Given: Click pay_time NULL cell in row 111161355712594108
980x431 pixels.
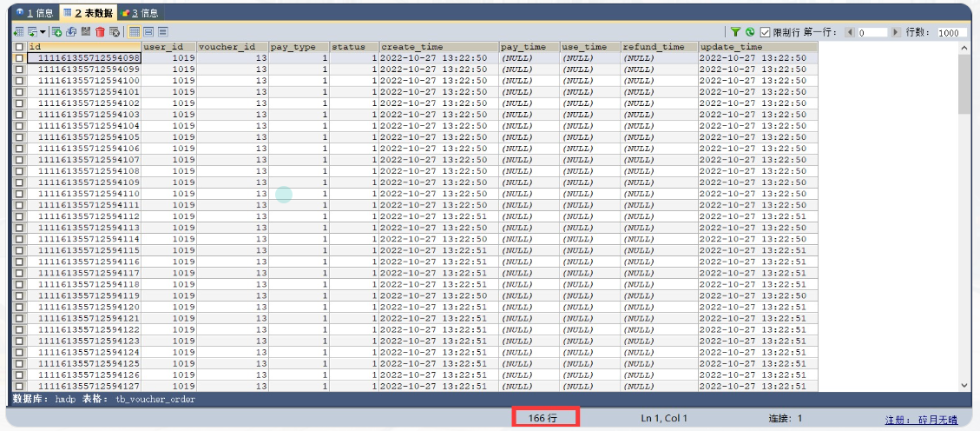Looking at the screenshot, I should click(x=529, y=171).
